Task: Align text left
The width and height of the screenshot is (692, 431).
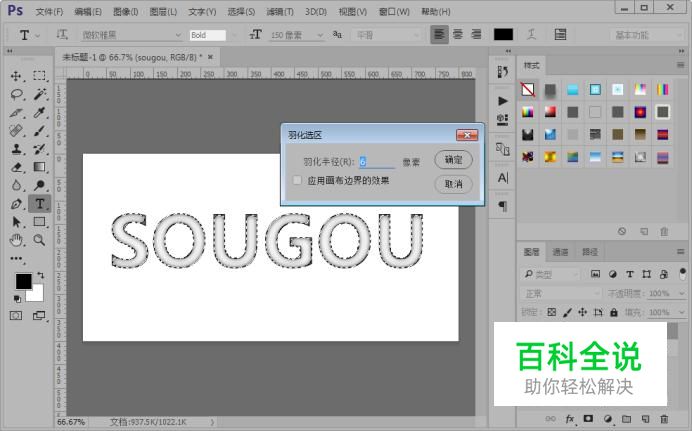Action: click(x=439, y=34)
